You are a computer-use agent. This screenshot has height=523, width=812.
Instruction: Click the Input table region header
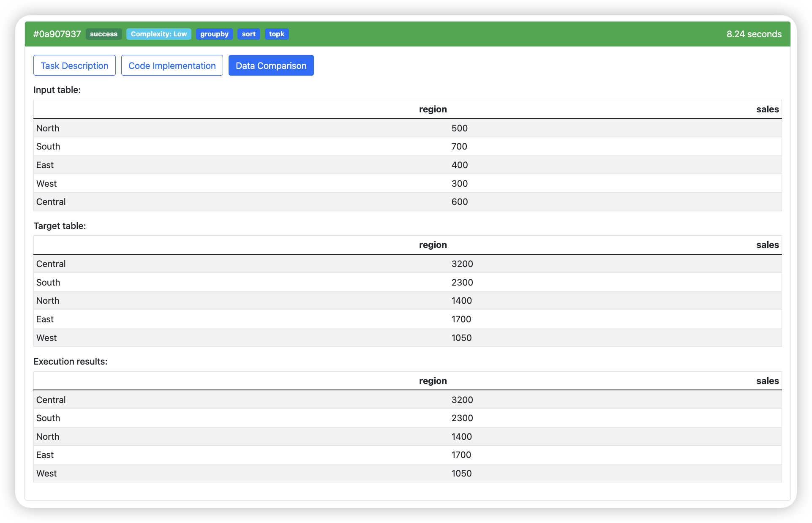click(x=433, y=109)
